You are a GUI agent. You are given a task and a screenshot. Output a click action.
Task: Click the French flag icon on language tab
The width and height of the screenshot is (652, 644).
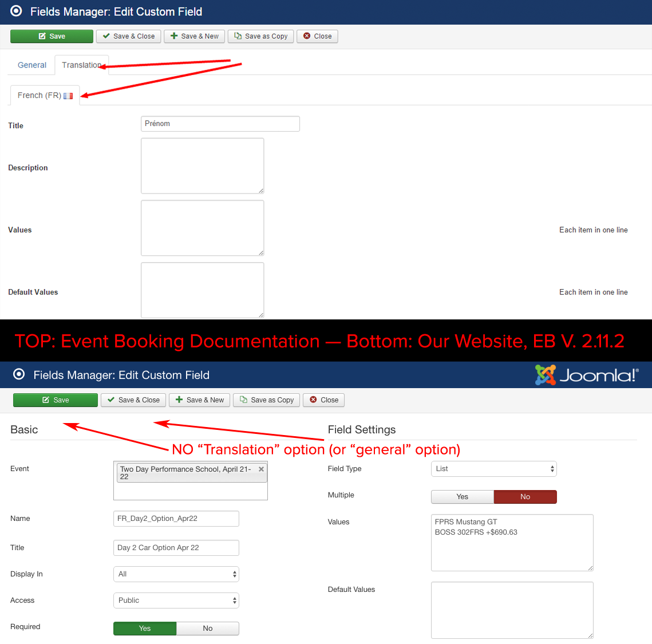coord(68,96)
